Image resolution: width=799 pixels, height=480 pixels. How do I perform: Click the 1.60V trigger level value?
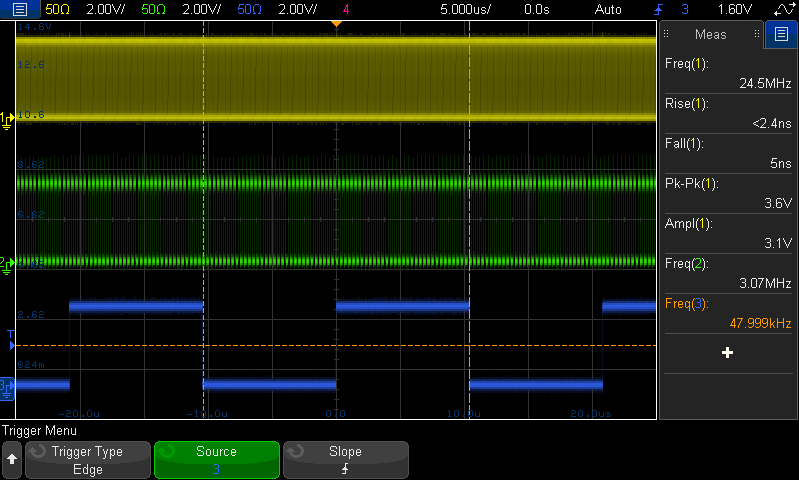click(x=734, y=9)
